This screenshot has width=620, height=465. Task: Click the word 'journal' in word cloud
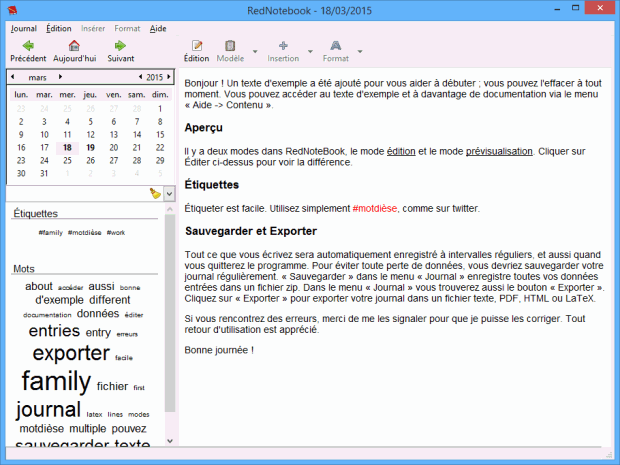[48, 409]
